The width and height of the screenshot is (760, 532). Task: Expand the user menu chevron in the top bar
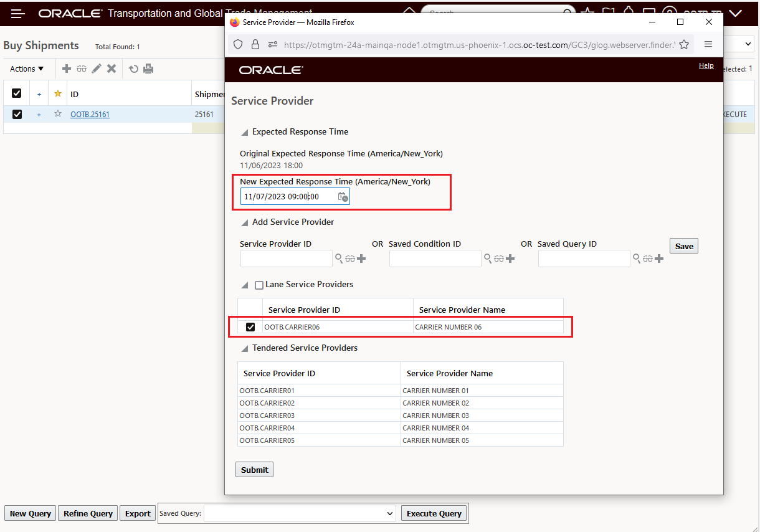pyautogui.click(x=735, y=13)
